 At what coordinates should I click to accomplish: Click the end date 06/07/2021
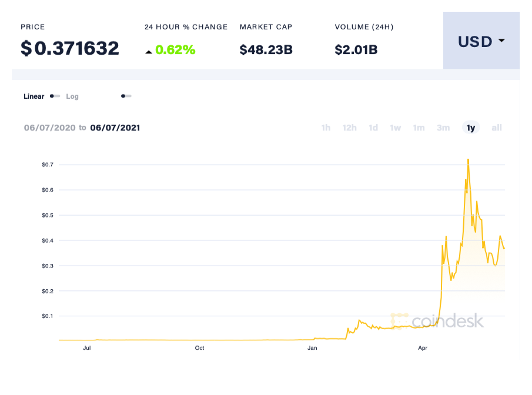point(115,128)
